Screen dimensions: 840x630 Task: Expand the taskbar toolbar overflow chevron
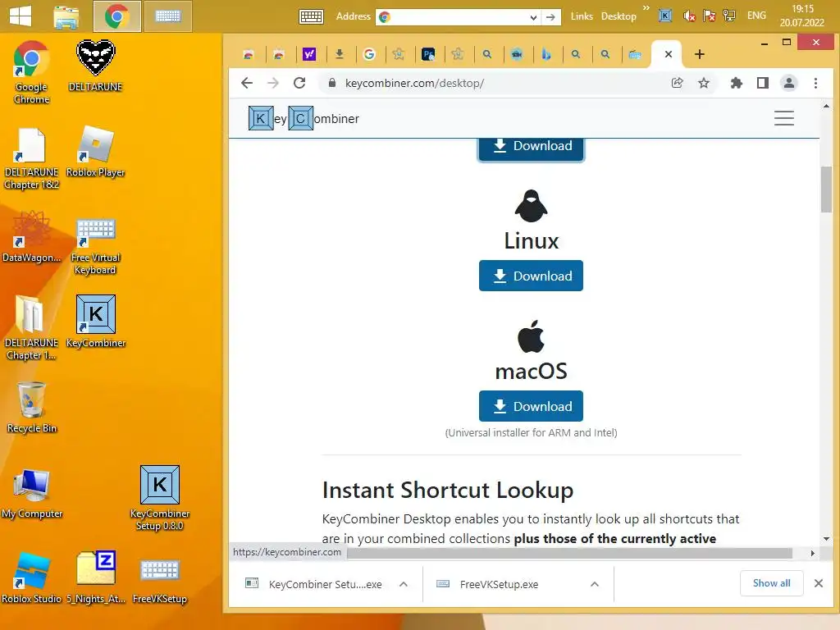coord(646,7)
